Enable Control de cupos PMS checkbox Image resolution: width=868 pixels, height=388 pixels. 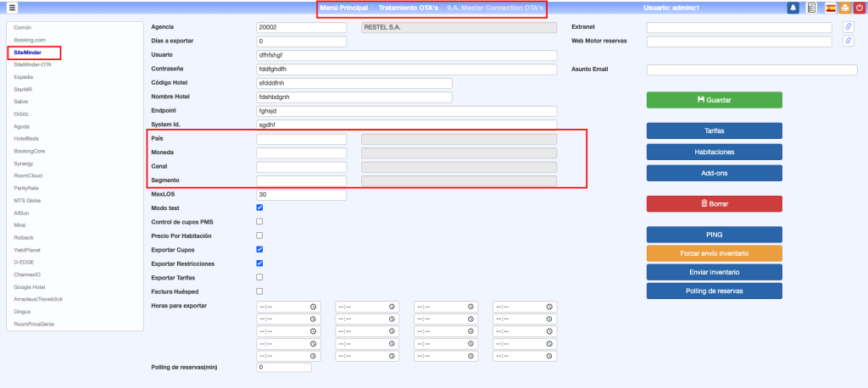pyautogui.click(x=259, y=222)
